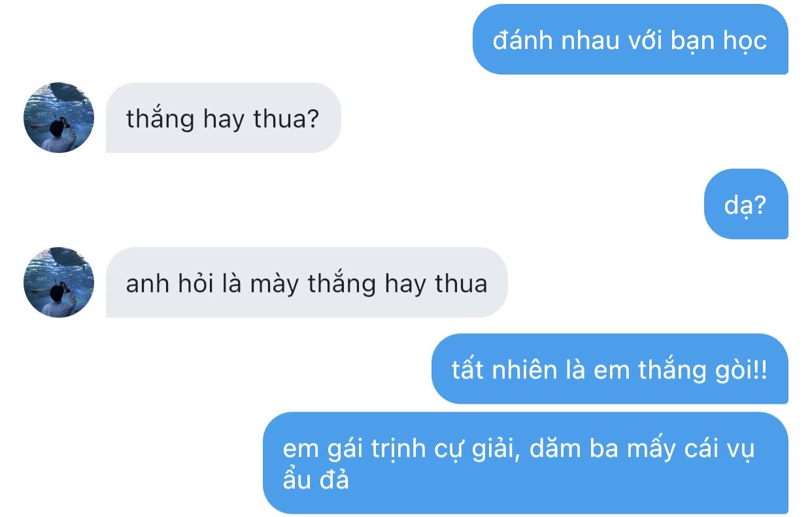Select the gray "thắng hay thua?" bubble
This screenshot has width=812, height=517.
[x=223, y=118]
